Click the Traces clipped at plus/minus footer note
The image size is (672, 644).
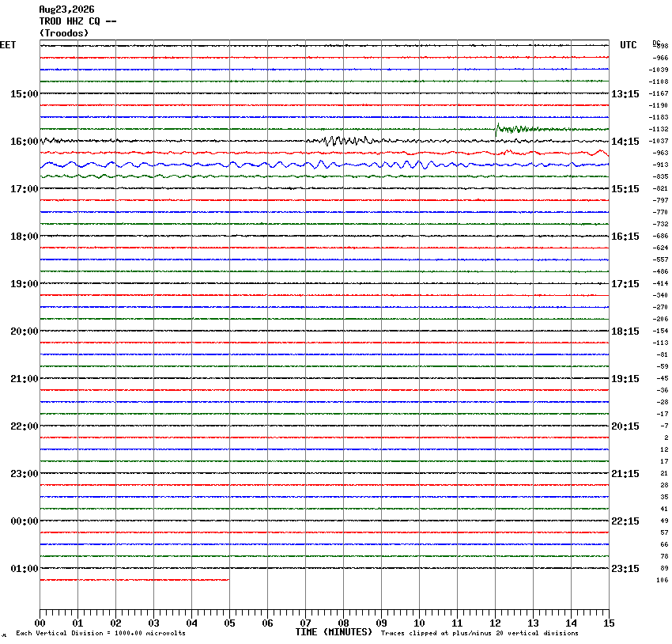click(480, 633)
